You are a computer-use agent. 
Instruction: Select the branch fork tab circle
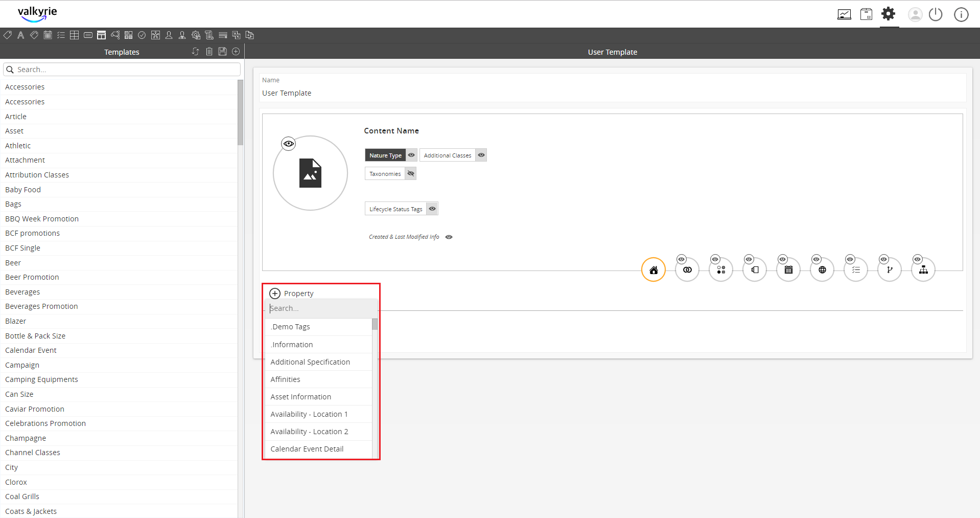pos(890,270)
